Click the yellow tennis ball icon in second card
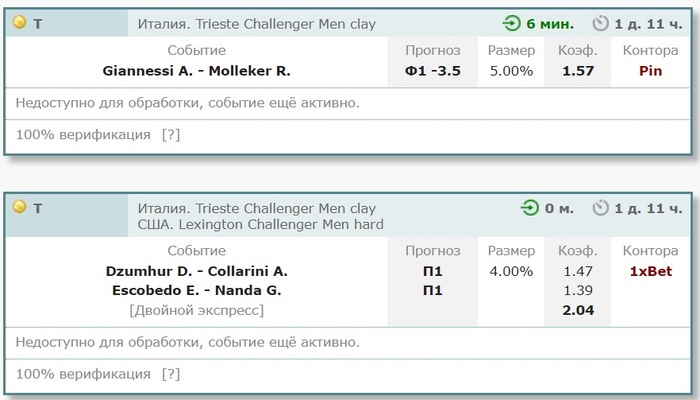This screenshot has width=700, height=400. pyautogui.click(x=20, y=207)
